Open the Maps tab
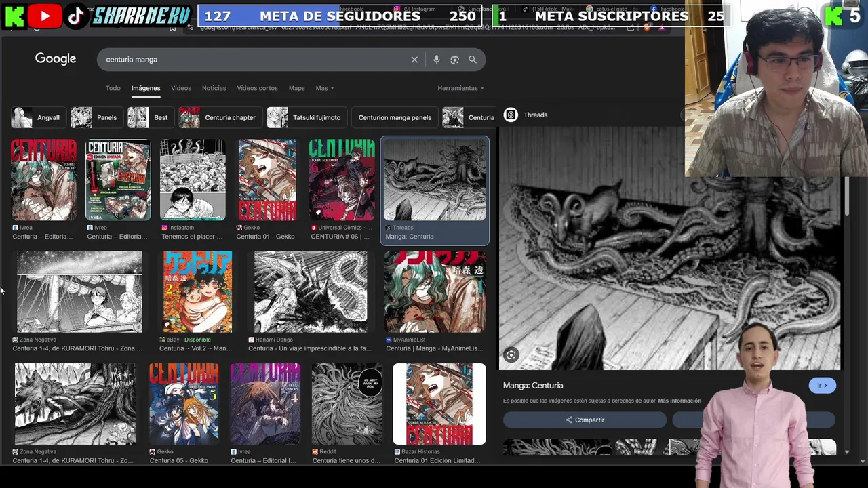 (x=296, y=88)
